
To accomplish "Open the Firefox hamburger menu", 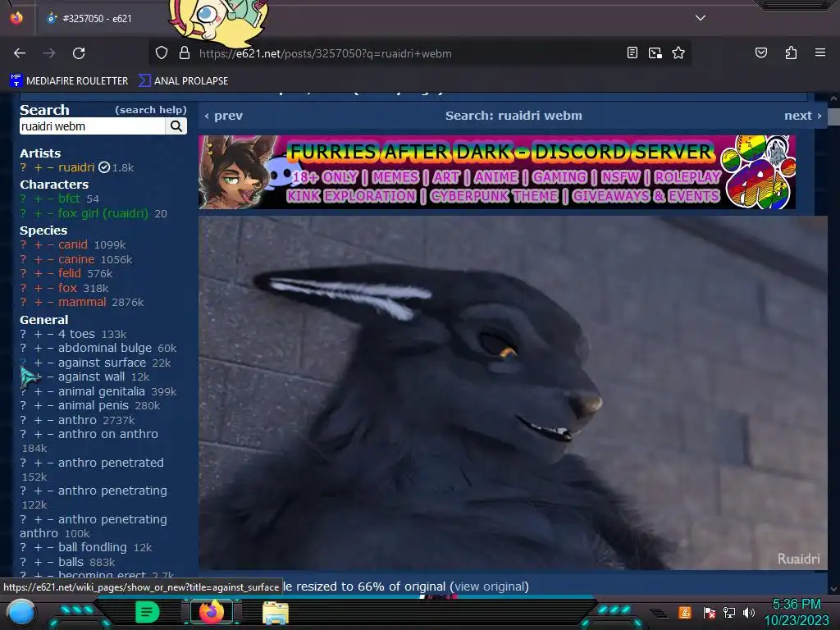I will (819, 52).
